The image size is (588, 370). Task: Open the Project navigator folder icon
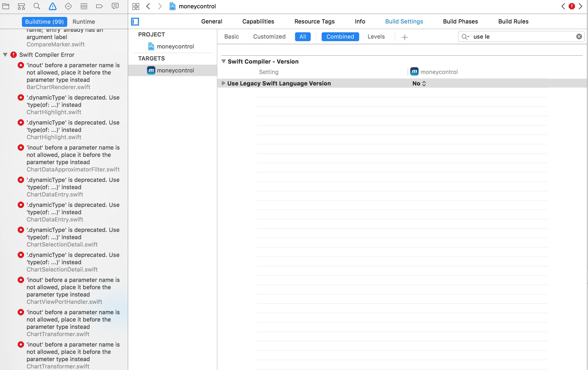coord(6,6)
